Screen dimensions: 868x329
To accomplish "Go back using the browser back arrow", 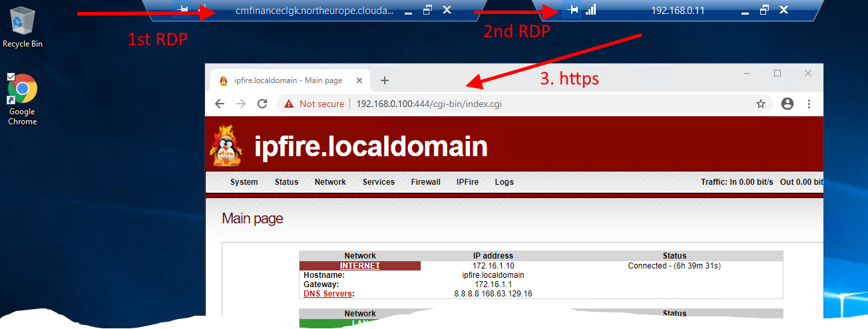I will point(220,104).
